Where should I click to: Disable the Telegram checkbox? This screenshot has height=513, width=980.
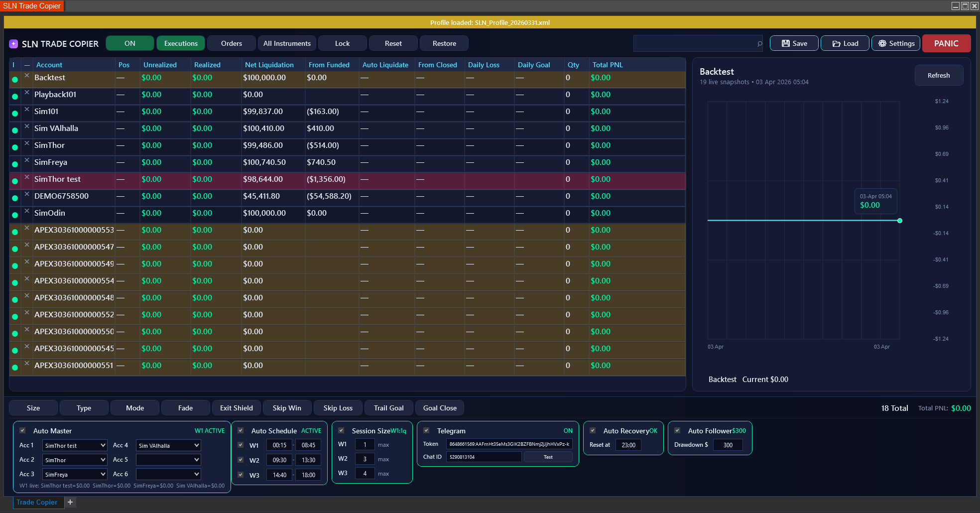(426, 430)
